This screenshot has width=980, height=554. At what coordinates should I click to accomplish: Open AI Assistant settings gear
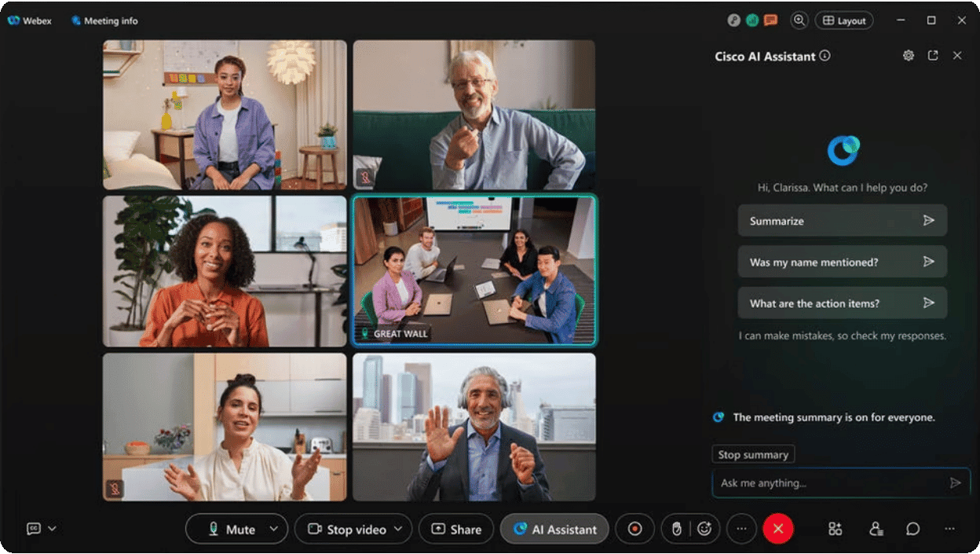[909, 56]
